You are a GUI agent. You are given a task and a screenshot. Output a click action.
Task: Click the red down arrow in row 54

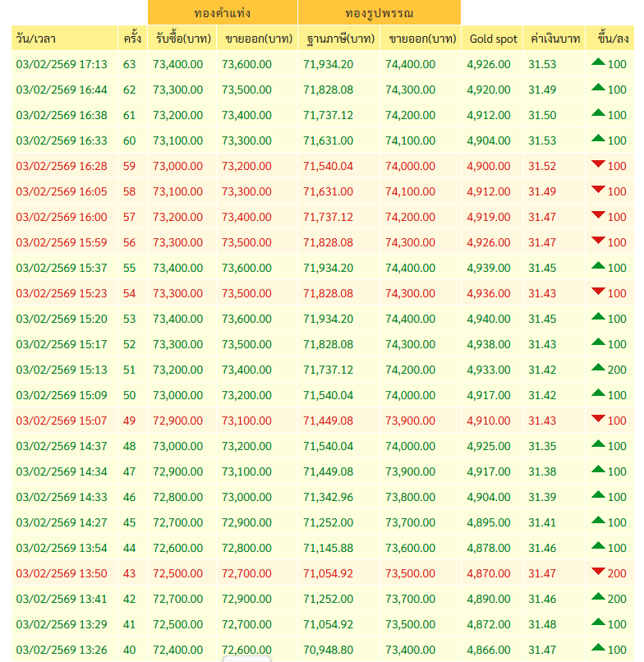pos(598,291)
